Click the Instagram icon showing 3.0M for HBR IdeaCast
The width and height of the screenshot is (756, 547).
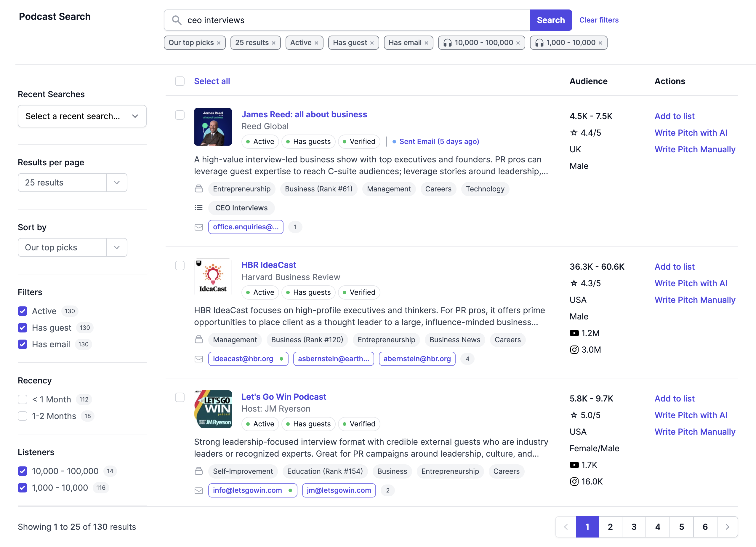[574, 350]
